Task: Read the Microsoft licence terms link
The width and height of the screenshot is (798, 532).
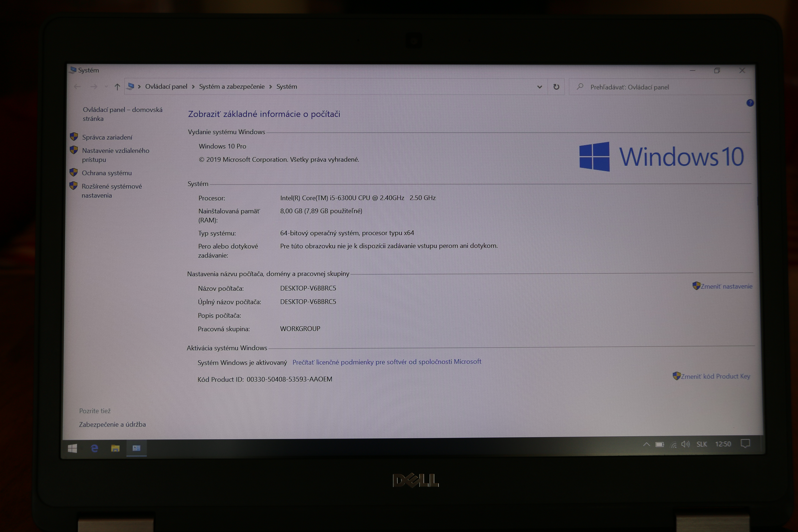Action: click(386, 362)
